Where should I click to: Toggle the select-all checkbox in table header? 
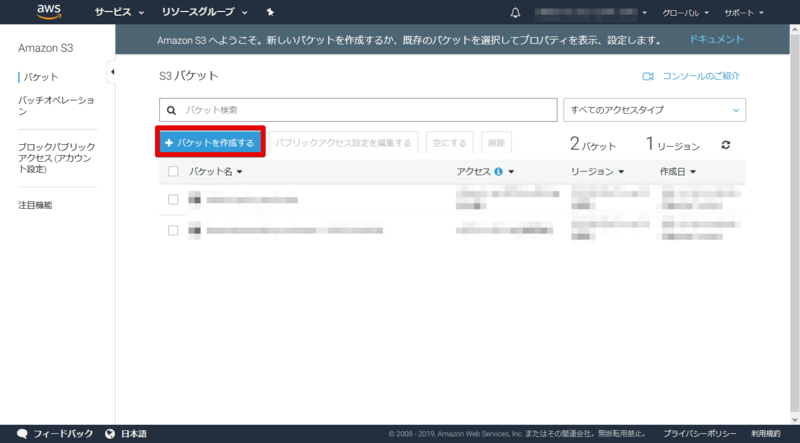(173, 171)
